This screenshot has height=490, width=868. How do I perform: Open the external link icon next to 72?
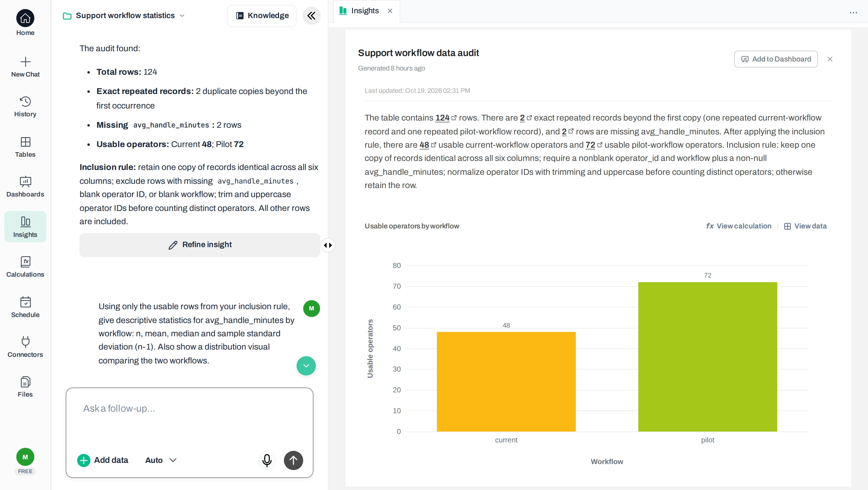click(x=599, y=145)
